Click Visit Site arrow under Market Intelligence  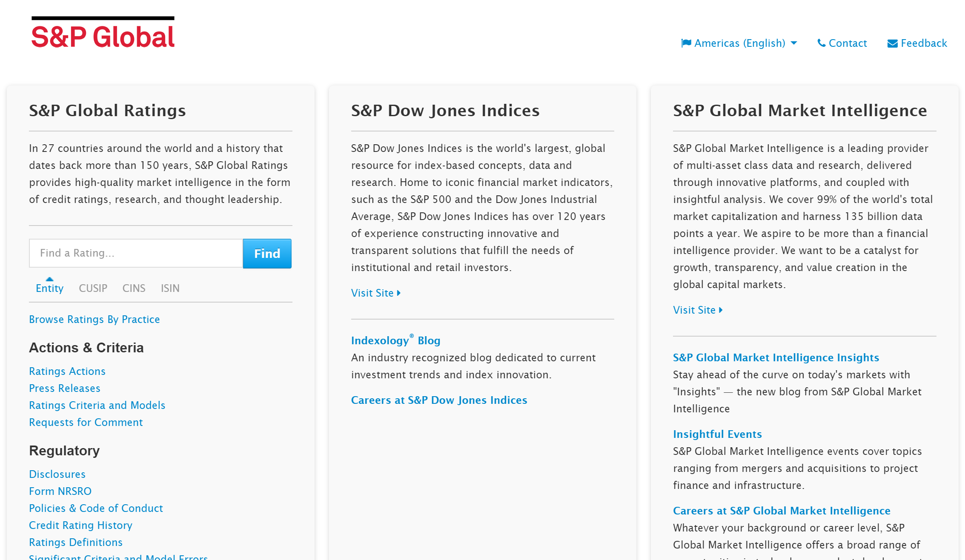720,310
